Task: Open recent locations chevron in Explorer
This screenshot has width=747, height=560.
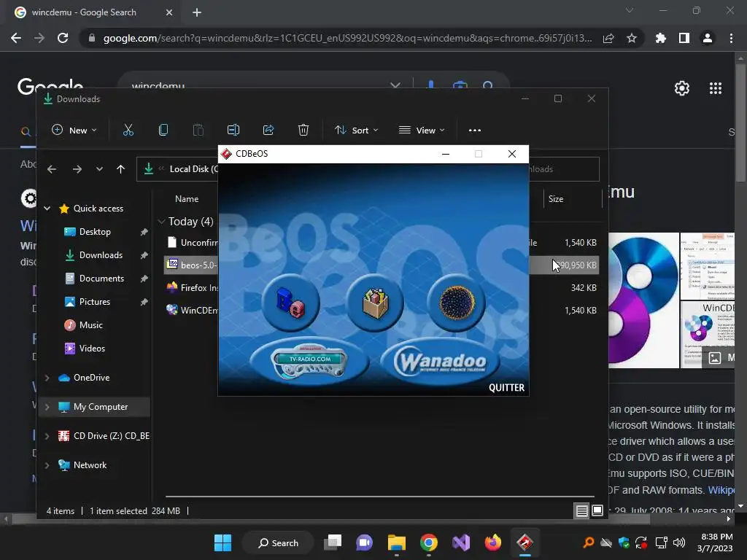Action: pos(99,169)
